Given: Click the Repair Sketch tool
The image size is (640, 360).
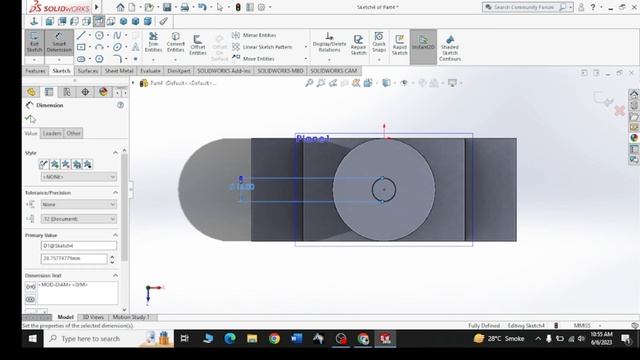Looking at the screenshot, I should pos(358,44).
